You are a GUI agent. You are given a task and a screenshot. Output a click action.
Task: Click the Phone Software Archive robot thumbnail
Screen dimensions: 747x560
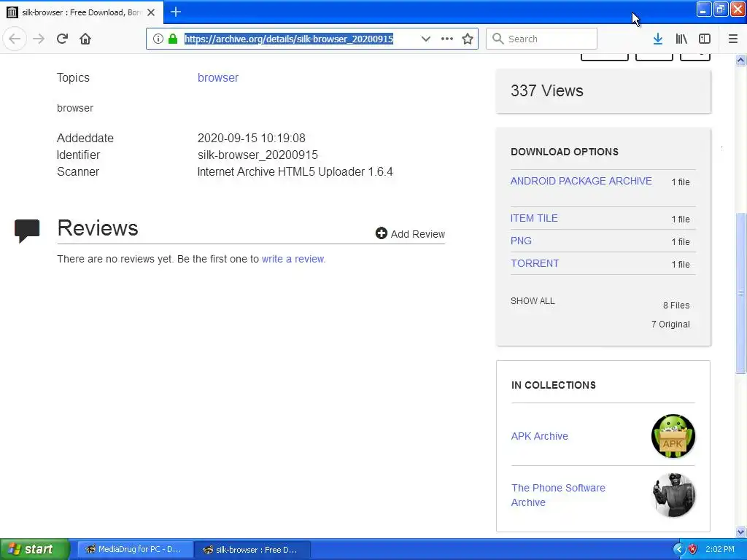[673, 495]
